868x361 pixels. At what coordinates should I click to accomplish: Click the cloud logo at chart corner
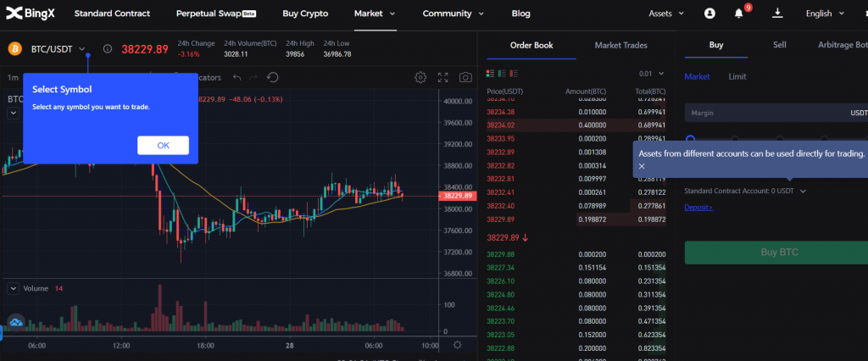tap(16, 322)
